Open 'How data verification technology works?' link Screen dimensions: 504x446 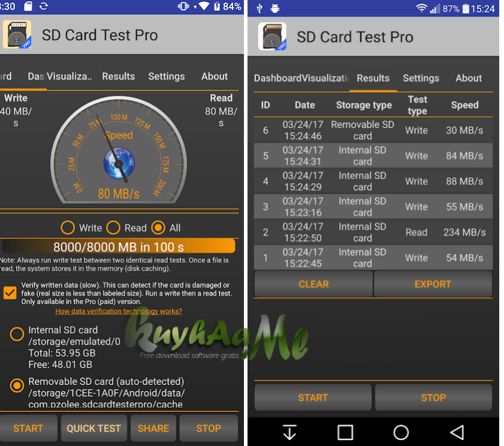118,311
